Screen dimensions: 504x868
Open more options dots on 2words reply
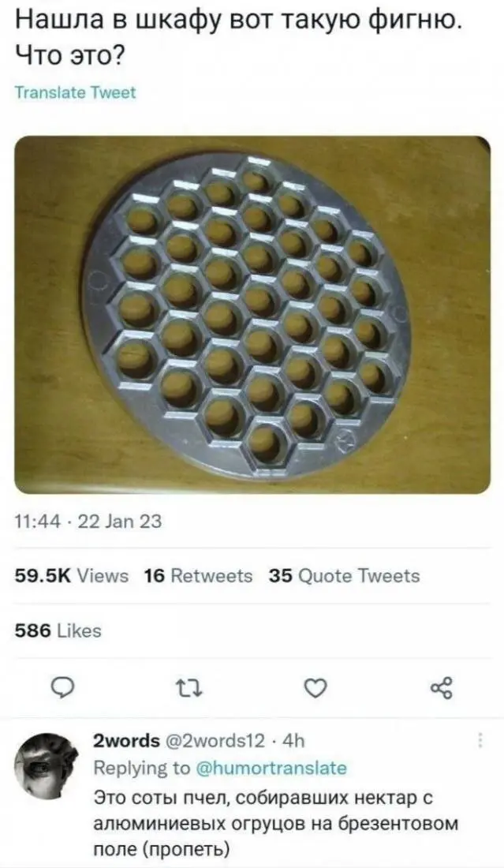tap(482, 742)
